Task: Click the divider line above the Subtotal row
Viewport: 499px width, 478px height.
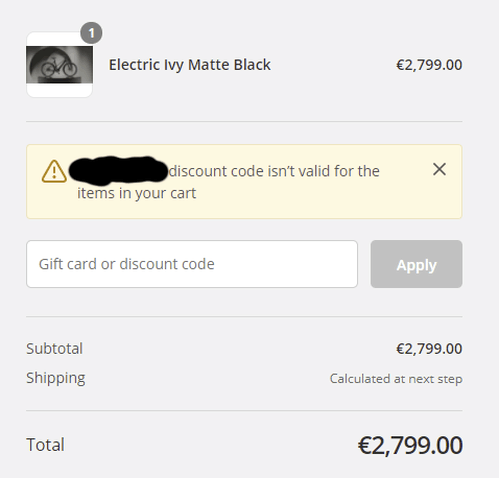Action: click(x=244, y=317)
